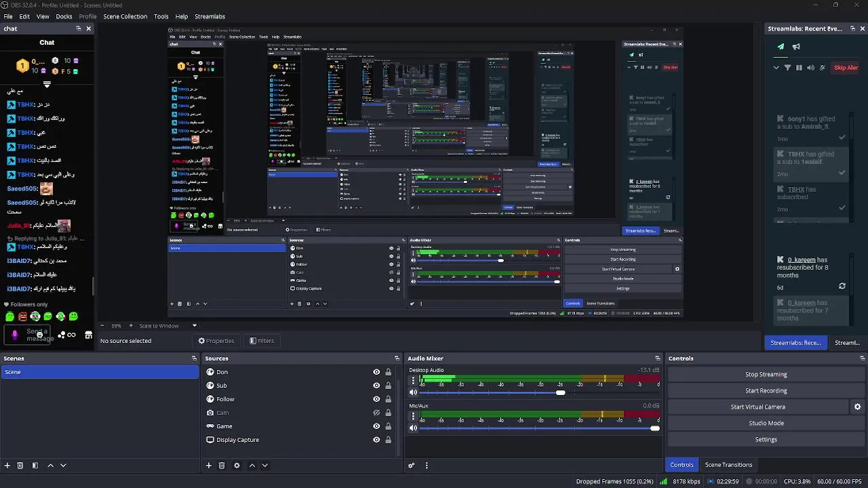Move scene up arrow in Scenes dock

pyautogui.click(x=50, y=466)
